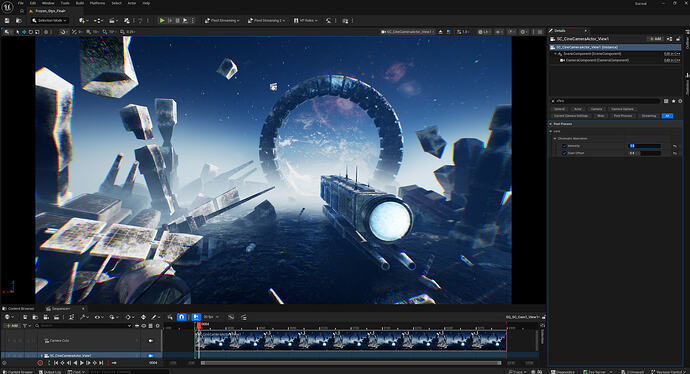Click the Sequencer save sequence icon
Screen dimensions: 690x374
pos(25,317)
